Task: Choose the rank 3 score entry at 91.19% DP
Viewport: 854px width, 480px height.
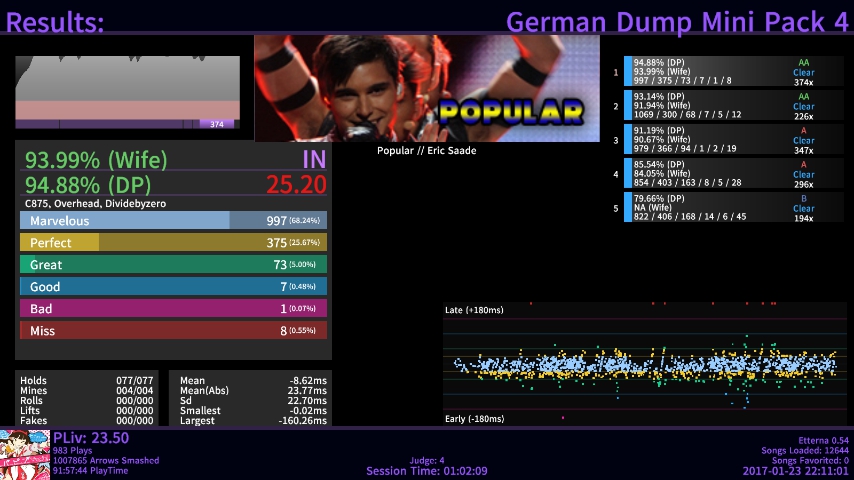Action: click(x=720, y=139)
